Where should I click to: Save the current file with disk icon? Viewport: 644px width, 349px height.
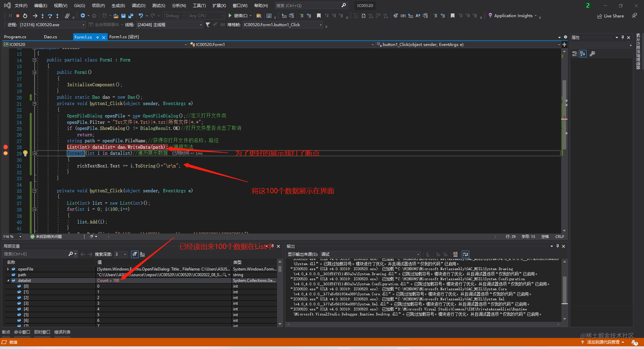coord(123,16)
